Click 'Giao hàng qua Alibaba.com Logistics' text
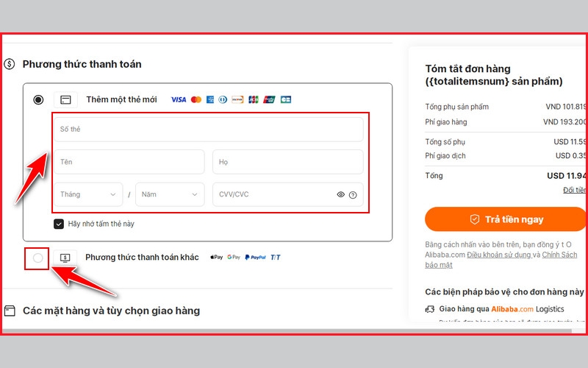 [x=501, y=309]
